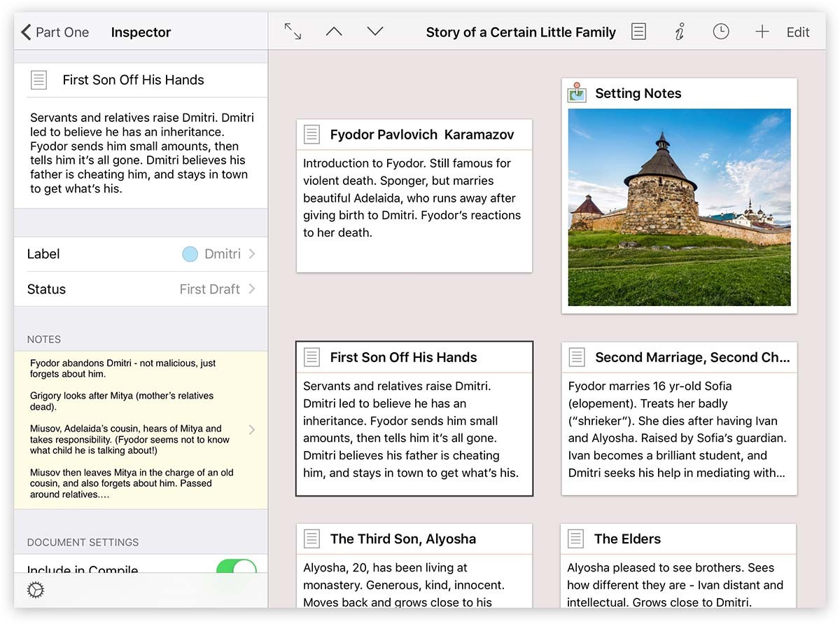The width and height of the screenshot is (840, 624).
Task: Go back to Part One
Action: pyautogui.click(x=55, y=32)
